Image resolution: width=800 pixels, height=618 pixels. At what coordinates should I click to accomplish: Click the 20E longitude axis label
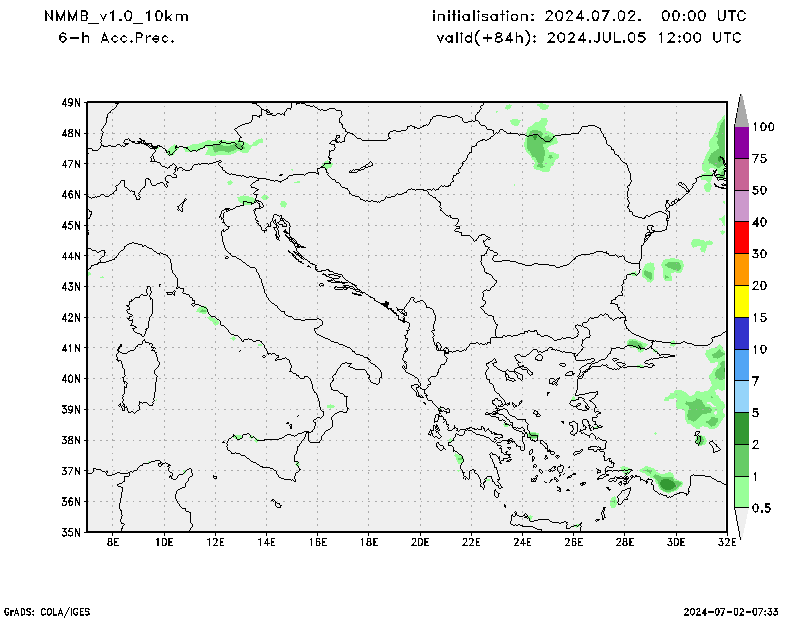(x=420, y=543)
